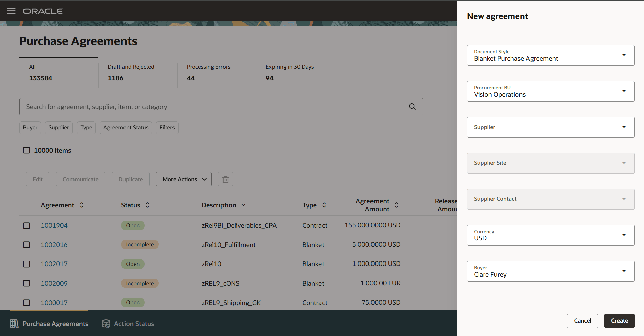The image size is (644, 336).
Task: Expand the More Actions menu
Action: 184,179
